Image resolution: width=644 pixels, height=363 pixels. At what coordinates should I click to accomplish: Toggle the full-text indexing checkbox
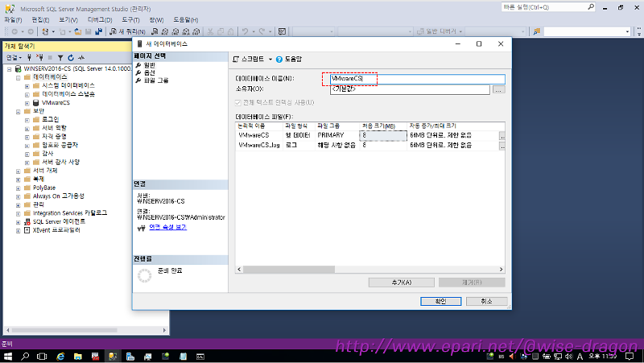click(x=237, y=103)
